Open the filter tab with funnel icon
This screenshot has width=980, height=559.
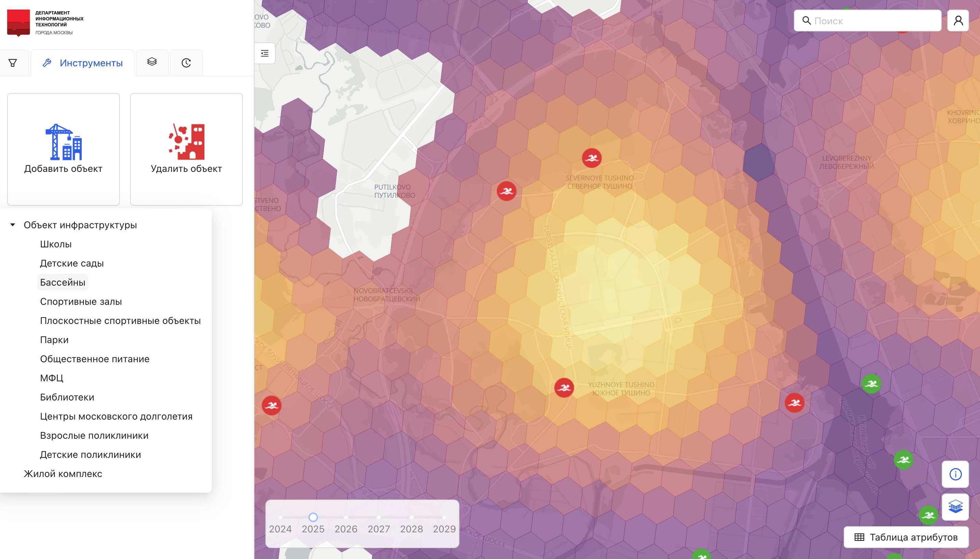[x=13, y=63]
